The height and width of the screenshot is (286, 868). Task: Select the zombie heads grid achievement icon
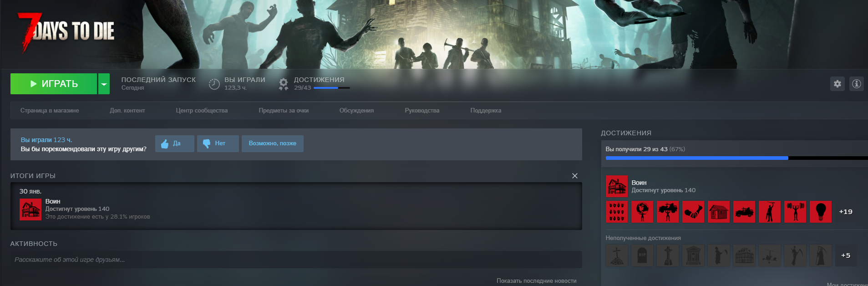617,212
